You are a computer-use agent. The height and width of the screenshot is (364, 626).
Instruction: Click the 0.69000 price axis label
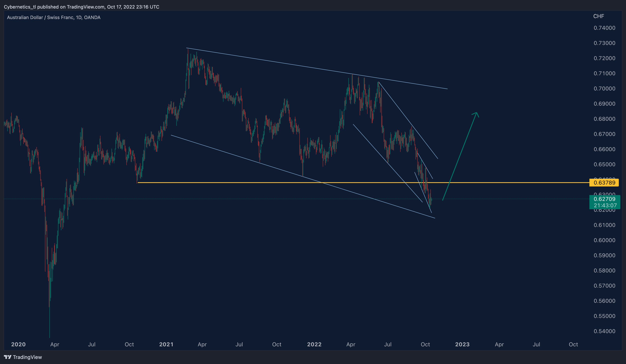pos(604,104)
